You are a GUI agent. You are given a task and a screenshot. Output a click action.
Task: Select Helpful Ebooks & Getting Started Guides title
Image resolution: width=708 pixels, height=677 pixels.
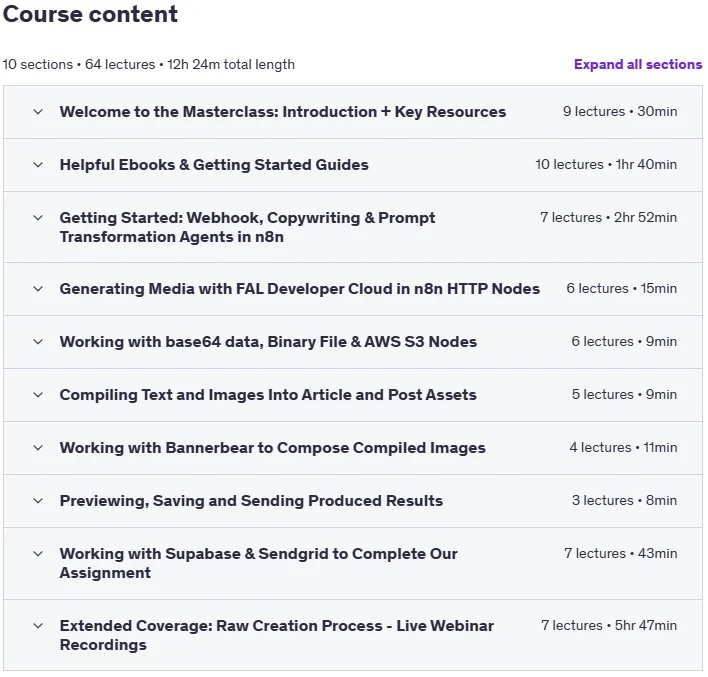click(214, 165)
